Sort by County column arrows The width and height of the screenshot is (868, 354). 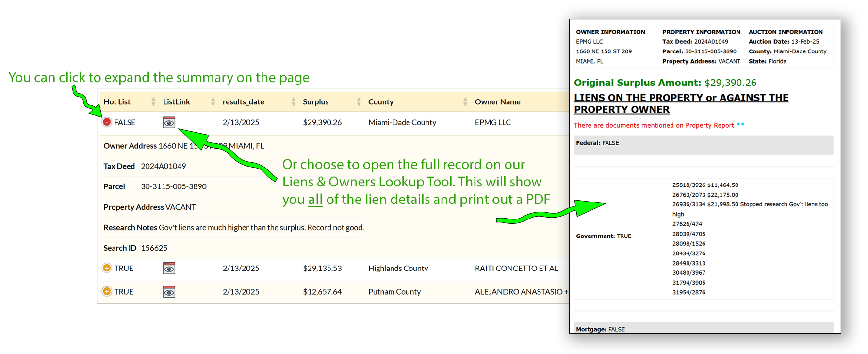click(x=465, y=102)
